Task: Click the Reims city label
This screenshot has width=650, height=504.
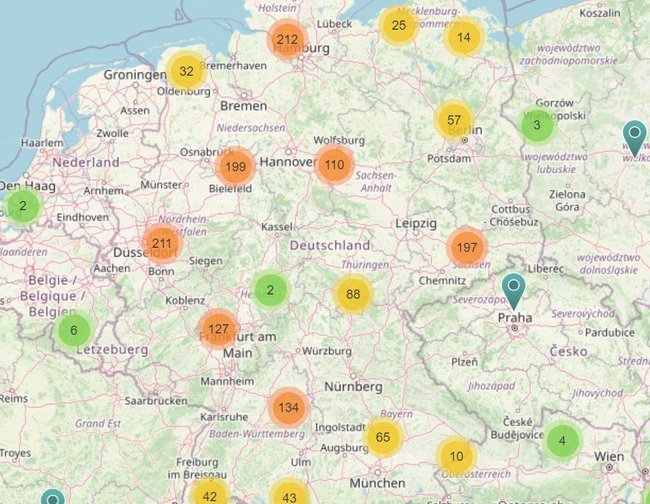Action: [x=15, y=398]
